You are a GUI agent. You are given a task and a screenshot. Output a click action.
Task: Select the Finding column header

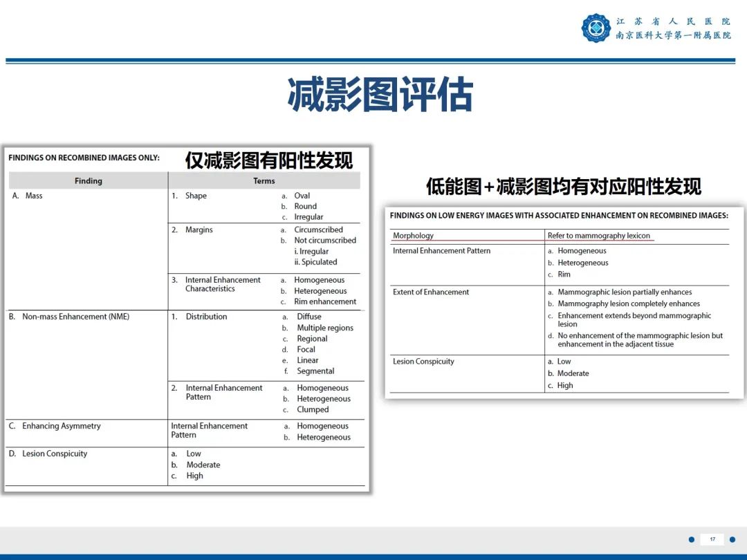pyautogui.click(x=87, y=180)
